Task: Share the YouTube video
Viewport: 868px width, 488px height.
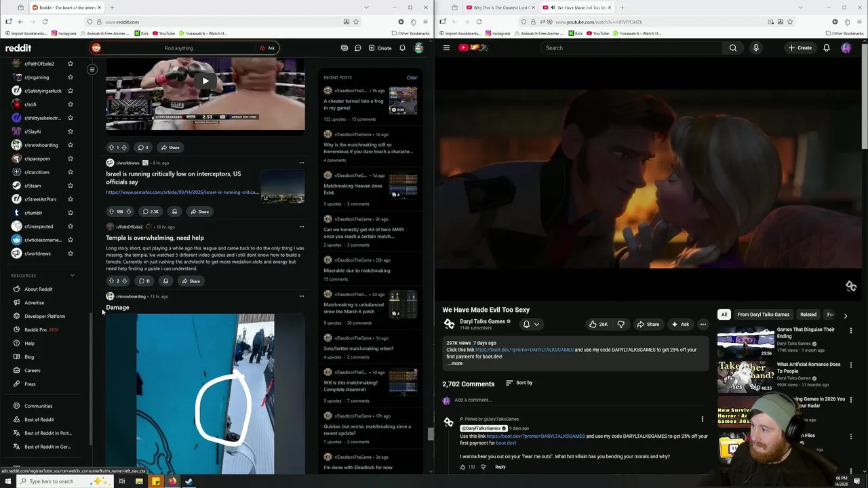Action: (x=648, y=324)
